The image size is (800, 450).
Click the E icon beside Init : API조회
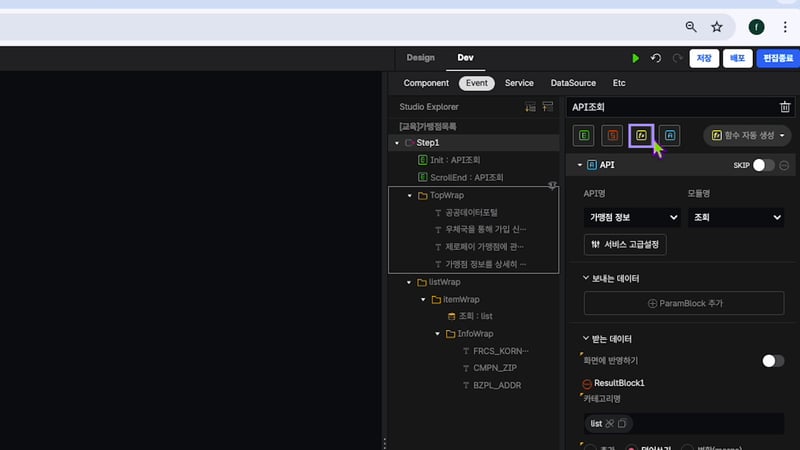422,160
